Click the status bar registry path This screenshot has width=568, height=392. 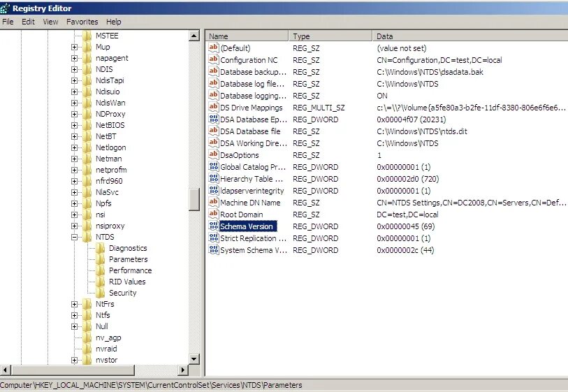151,385
